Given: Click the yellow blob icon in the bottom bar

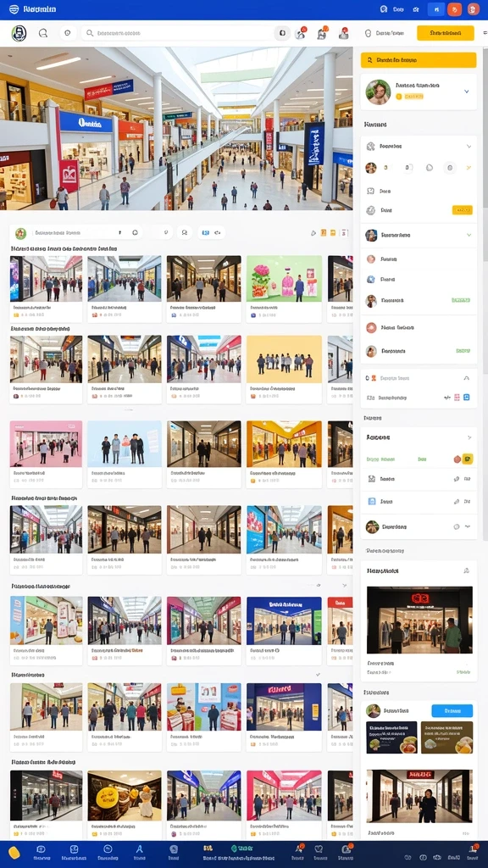Looking at the screenshot, I should pos(14,853).
